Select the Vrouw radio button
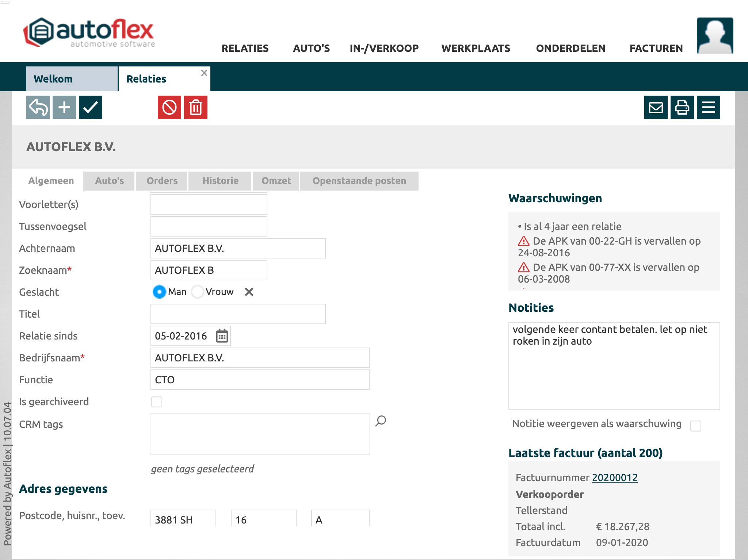 coord(198,292)
